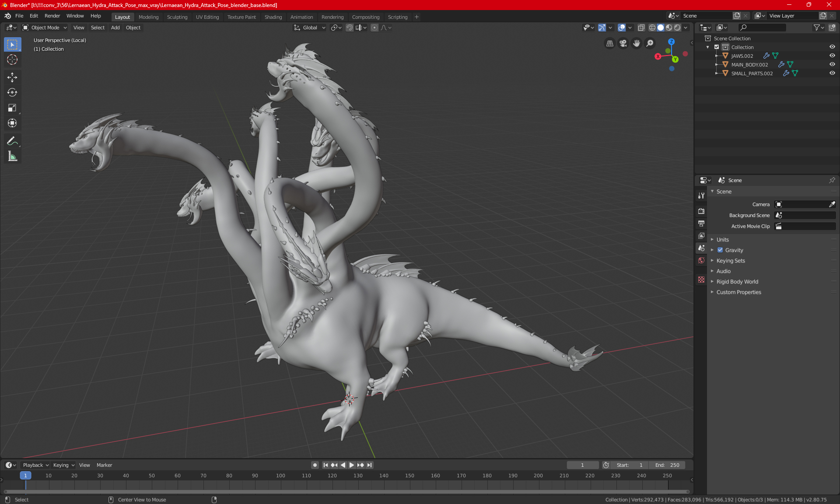
Task: Toggle snapping magnet button
Action: pos(349,28)
